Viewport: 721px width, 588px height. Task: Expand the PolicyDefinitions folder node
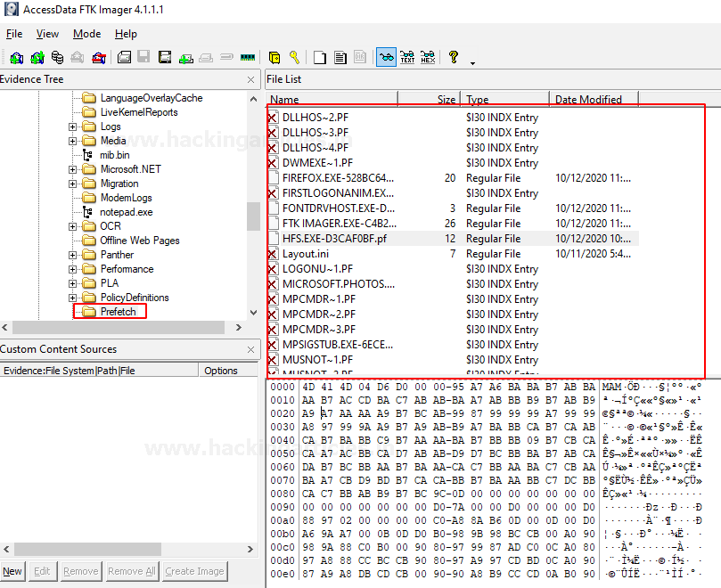[73, 298]
